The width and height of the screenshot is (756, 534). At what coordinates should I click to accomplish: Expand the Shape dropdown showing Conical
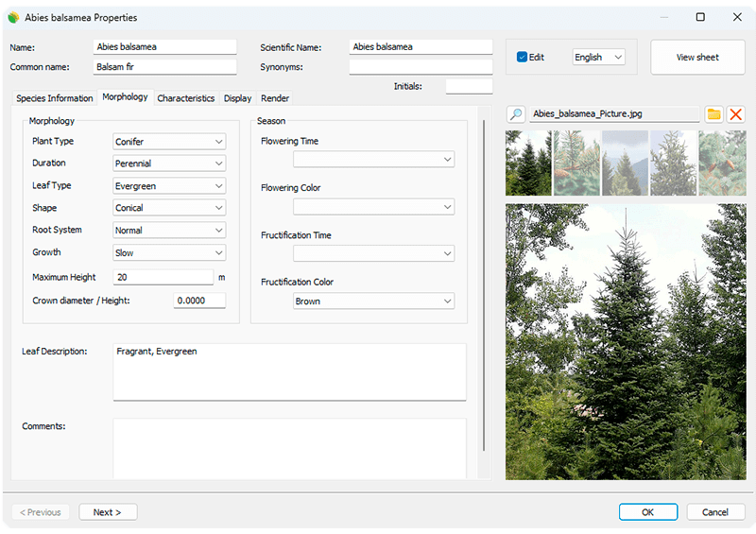click(x=169, y=207)
